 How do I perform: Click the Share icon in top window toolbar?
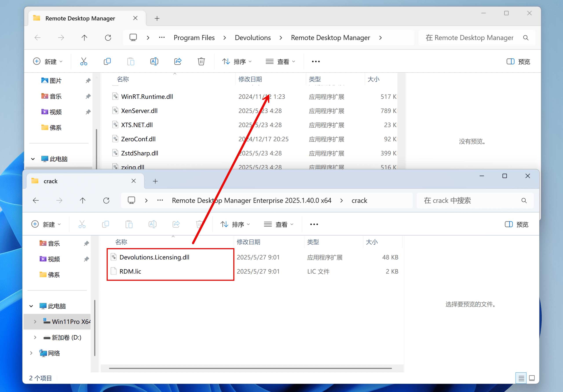point(178,61)
